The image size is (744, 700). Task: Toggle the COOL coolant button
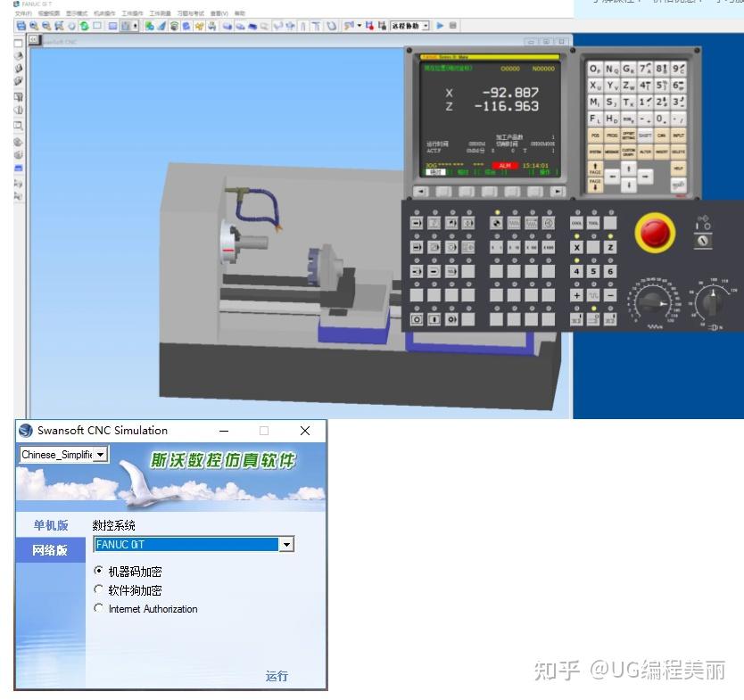point(576,223)
